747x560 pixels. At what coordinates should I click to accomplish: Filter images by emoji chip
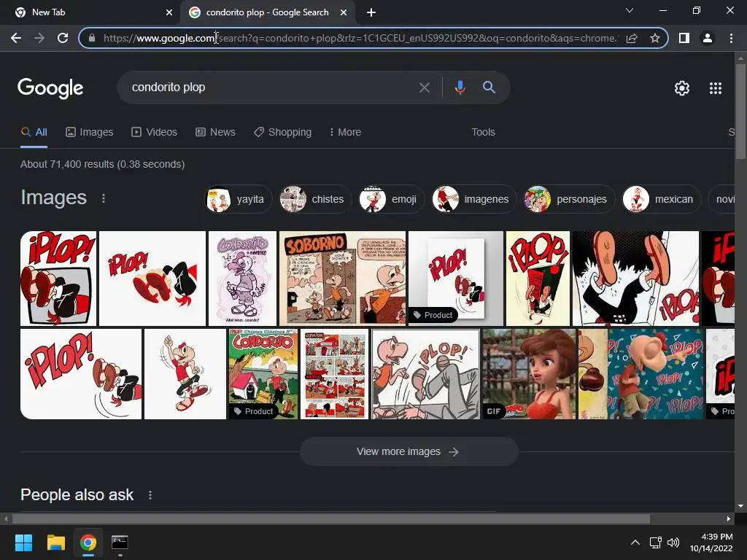pos(390,199)
